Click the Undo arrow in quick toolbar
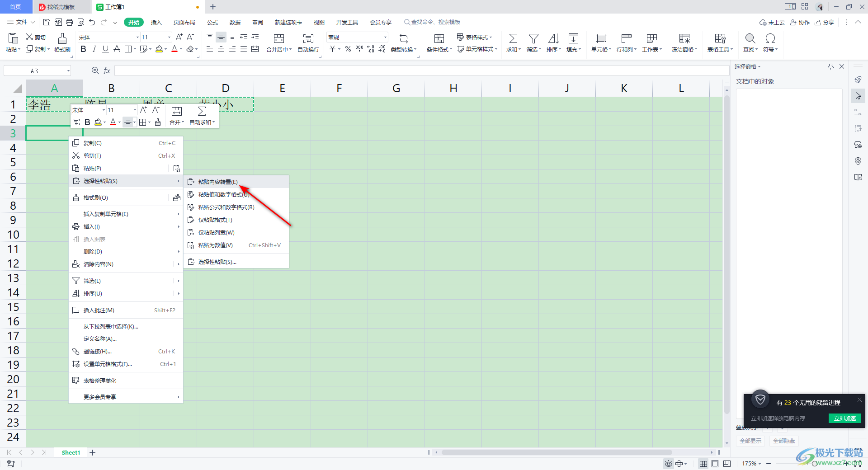Viewport: 868px width, 470px height. click(92, 22)
